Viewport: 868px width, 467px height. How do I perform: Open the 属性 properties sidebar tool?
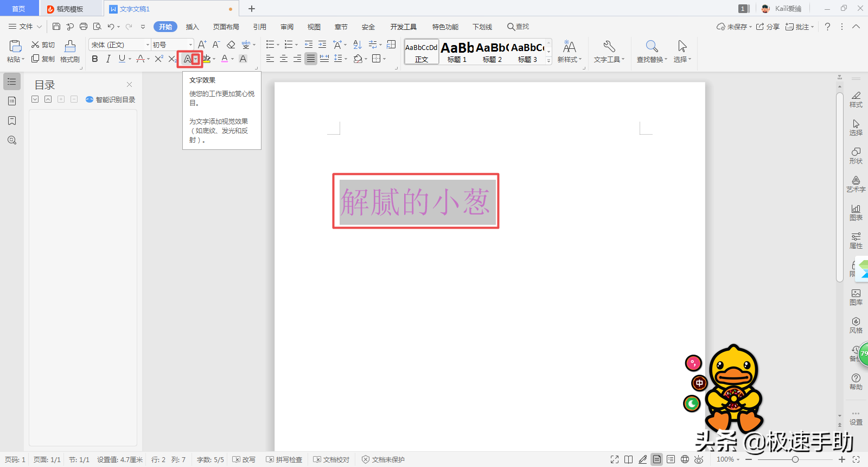pos(856,241)
